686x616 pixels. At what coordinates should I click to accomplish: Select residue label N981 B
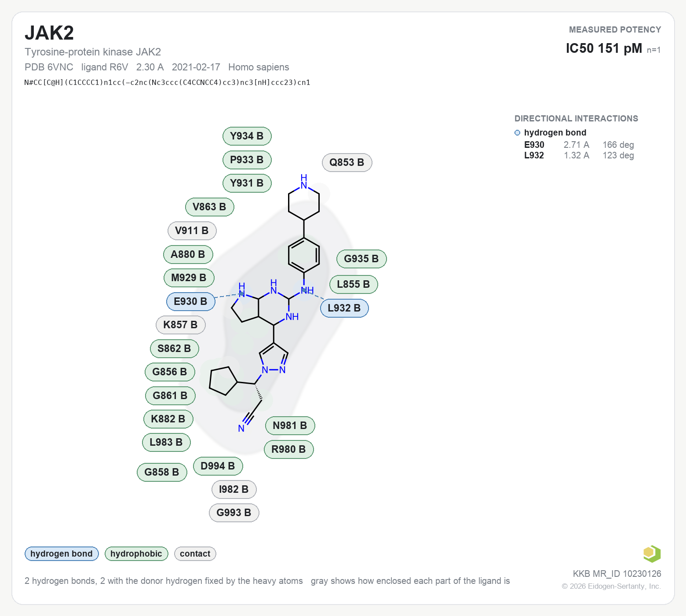tap(290, 425)
